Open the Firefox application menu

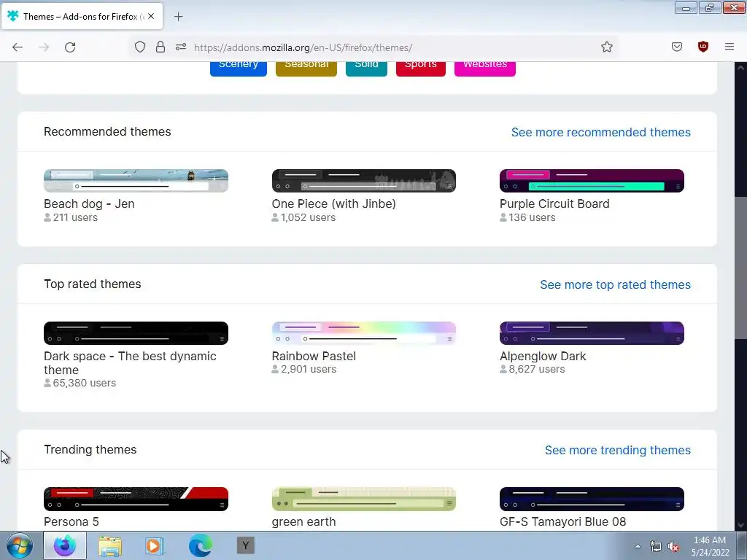(729, 47)
